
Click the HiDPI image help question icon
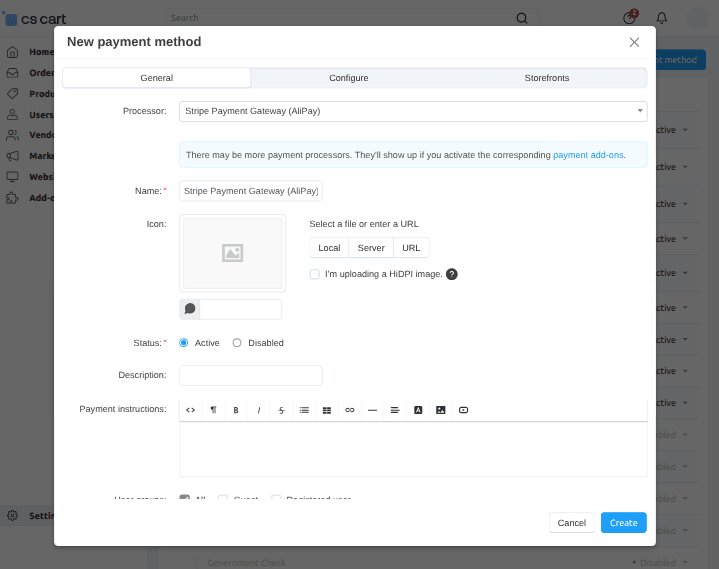click(452, 274)
